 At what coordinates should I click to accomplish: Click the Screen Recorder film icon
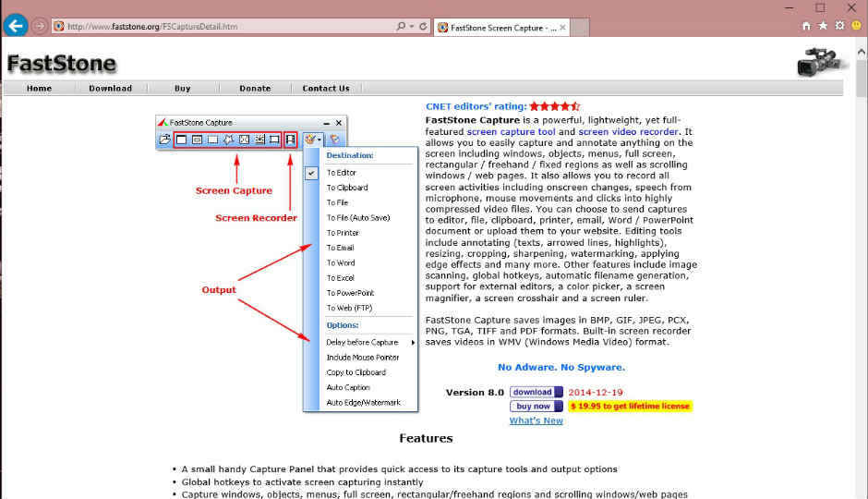(291, 140)
